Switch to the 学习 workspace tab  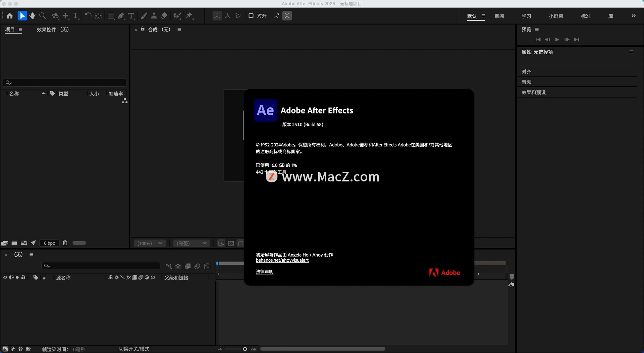click(x=526, y=16)
